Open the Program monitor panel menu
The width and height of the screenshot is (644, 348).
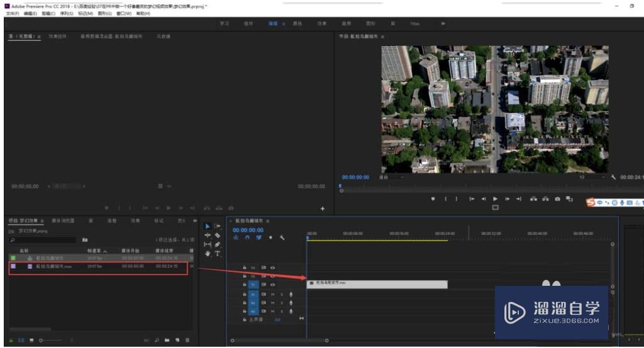[x=382, y=36]
